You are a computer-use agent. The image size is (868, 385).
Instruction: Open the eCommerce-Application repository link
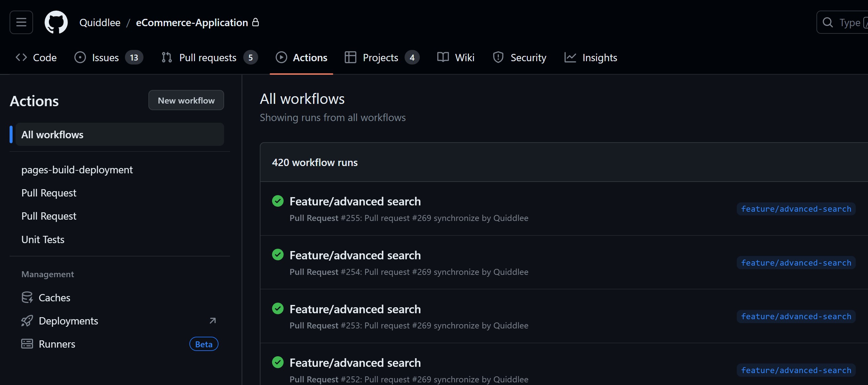[192, 22]
